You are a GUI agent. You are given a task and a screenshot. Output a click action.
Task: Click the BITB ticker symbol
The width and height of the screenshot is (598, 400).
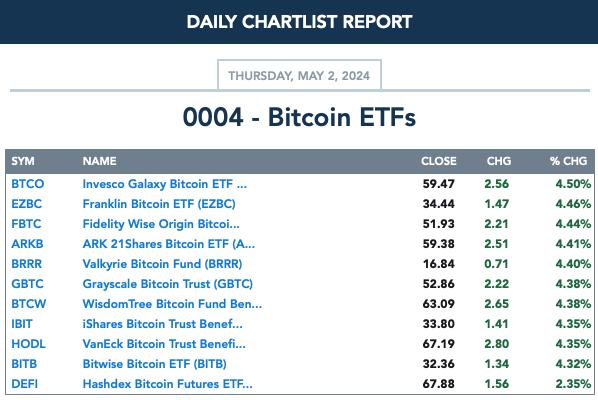pyautogui.click(x=24, y=364)
